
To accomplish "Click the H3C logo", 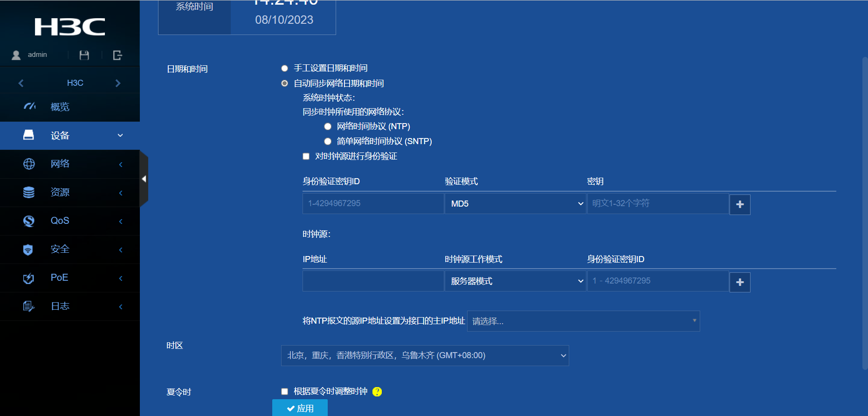I will point(70,27).
